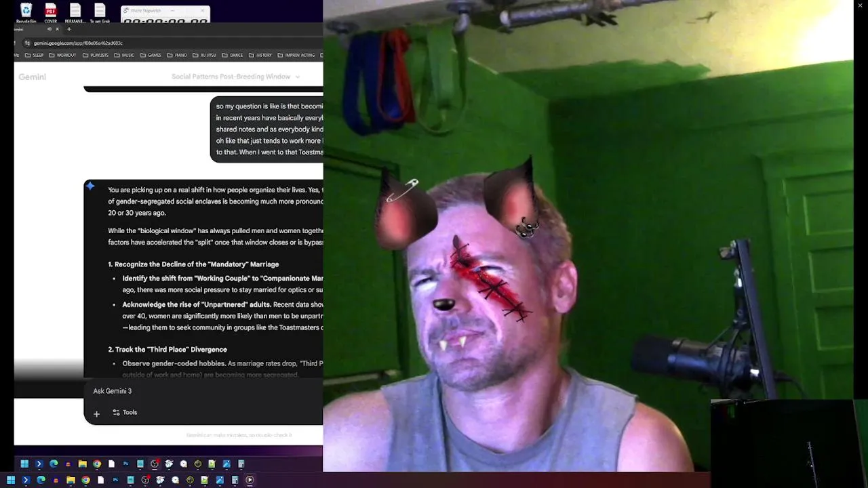
Task: Open the GAMES bookmarks folder
Action: 151,55
